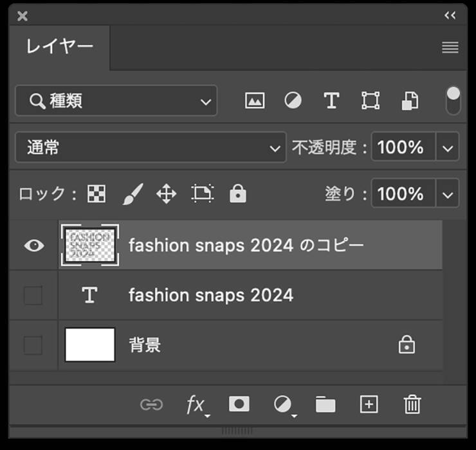The height and width of the screenshot is (450, 476).
Task: Open the 種類 filter type dropdown
Action: click(x=116, y=101)
